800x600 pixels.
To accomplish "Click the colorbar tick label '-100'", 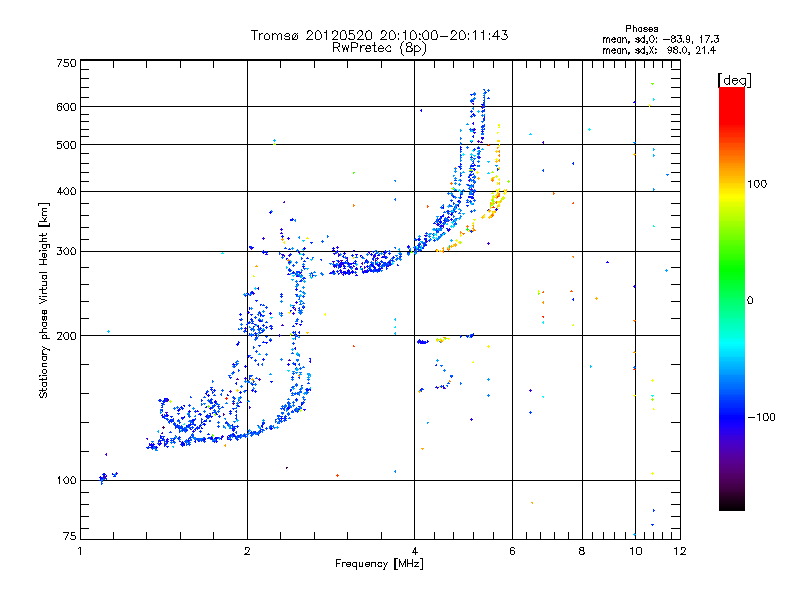I will click(x=761, y=417).
